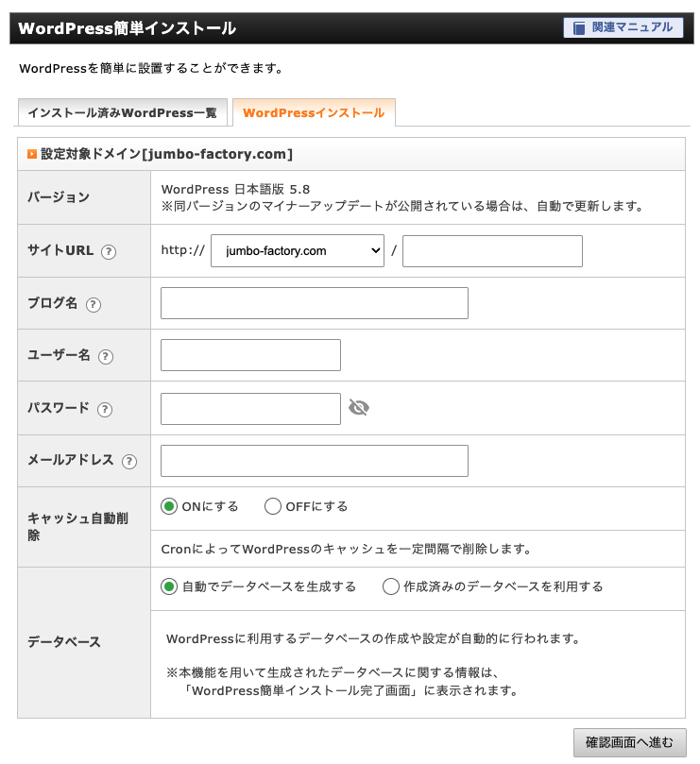
Task: Select the OFFにする radio button
Action: pyautogui.click(x=273, y=506)
